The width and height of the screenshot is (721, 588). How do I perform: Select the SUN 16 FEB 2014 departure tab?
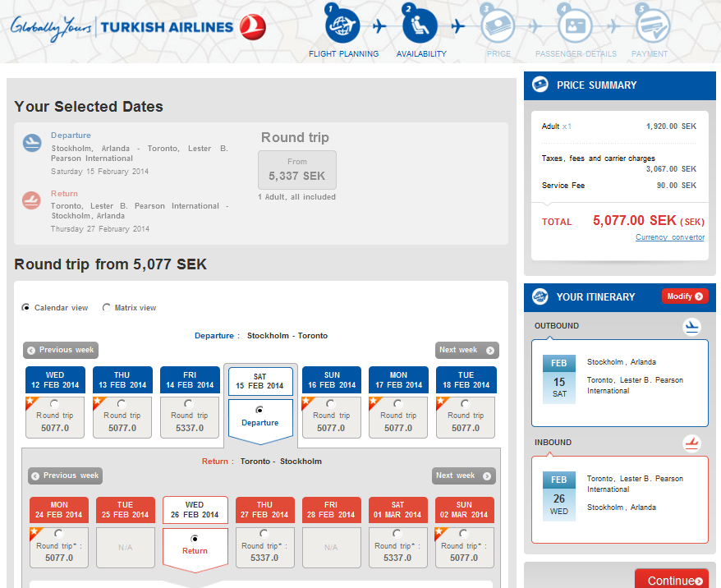pyautogui.click(x=331, y=379)
